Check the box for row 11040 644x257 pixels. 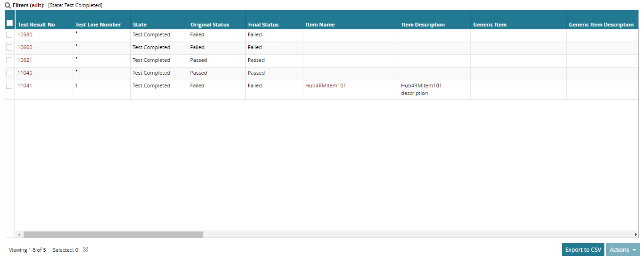tap(9, 73)
